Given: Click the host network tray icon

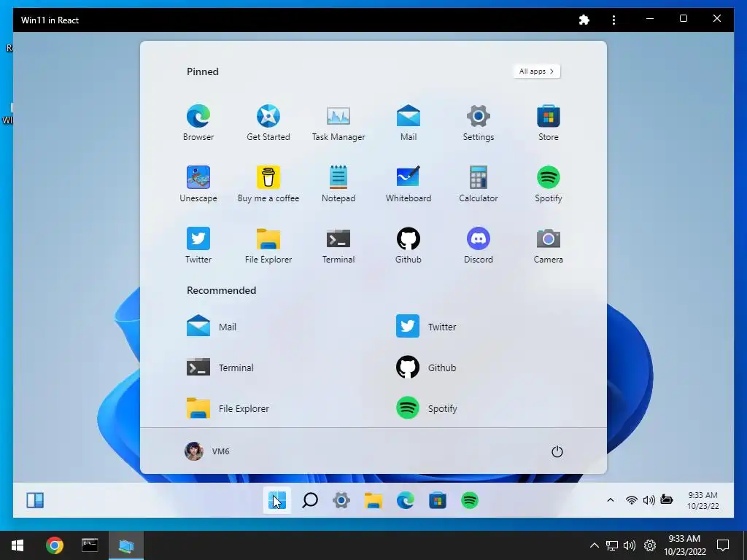Looking at the screenshot, I should point(612,545).
